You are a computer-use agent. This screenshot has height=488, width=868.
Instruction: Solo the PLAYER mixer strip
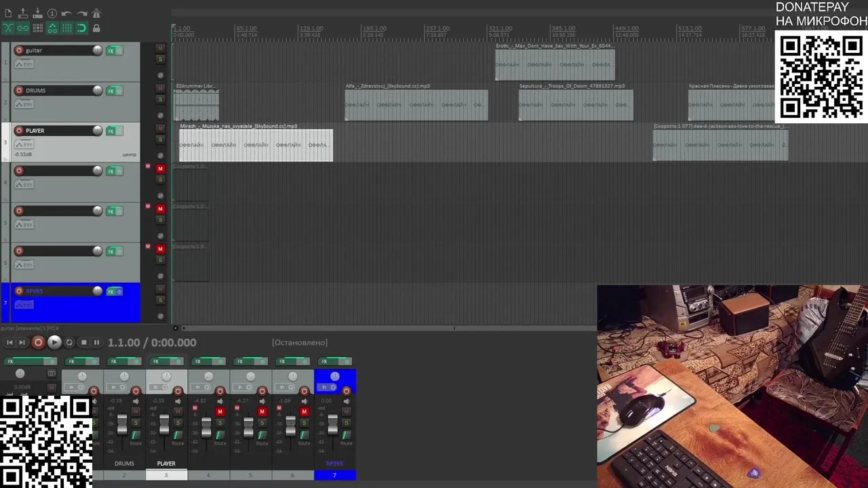pos(178,423)
